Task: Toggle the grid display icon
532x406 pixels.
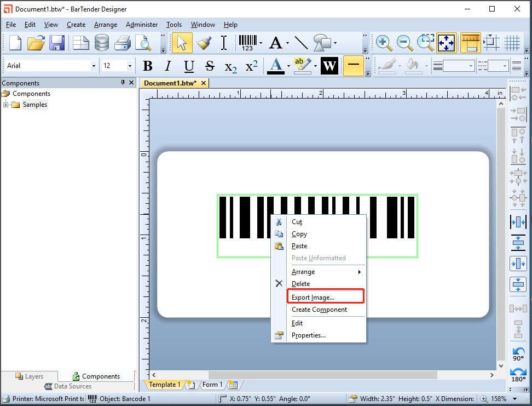Action: [x=512, y=43]
